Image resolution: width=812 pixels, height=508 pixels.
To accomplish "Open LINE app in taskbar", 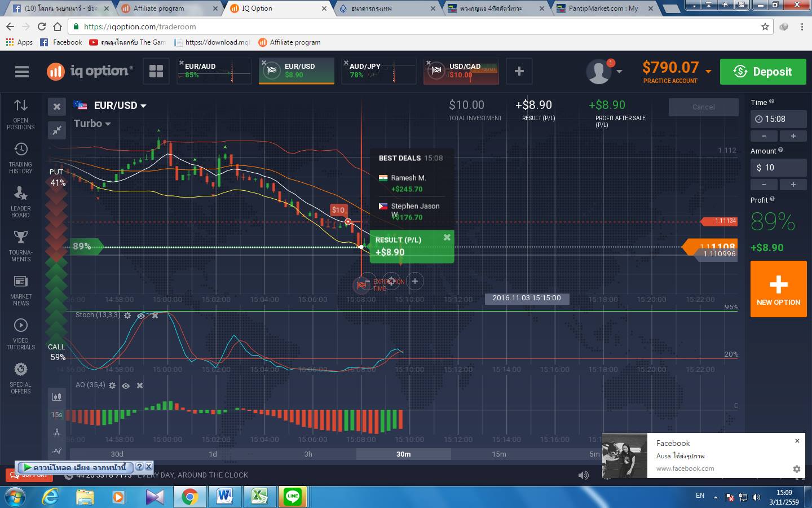I will 293,497.
